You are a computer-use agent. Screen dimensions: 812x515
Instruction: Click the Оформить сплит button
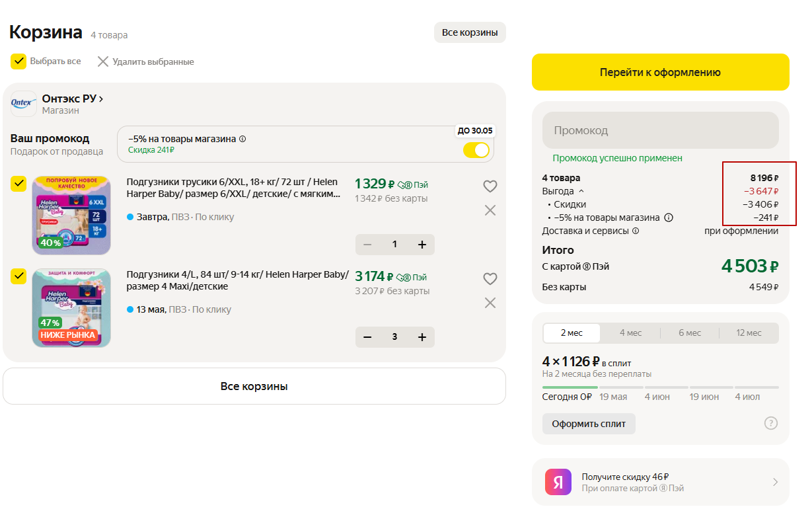pyautogui.click(x=589, y=424)
